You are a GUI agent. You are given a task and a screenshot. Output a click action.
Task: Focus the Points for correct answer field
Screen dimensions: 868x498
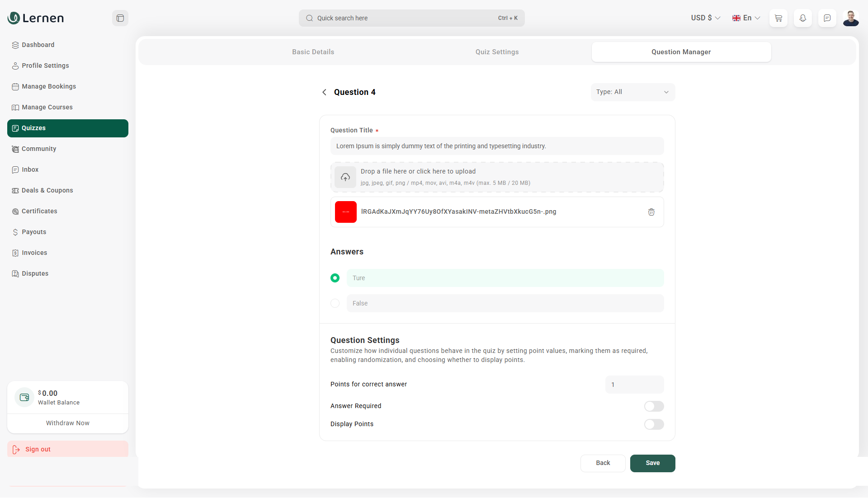[x=634, y=385]
